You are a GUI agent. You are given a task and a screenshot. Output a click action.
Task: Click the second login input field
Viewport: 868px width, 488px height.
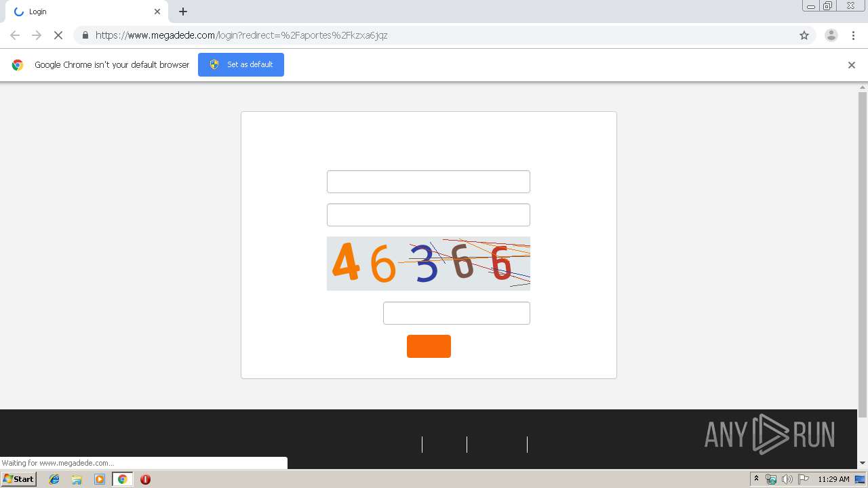click(429, 215)
